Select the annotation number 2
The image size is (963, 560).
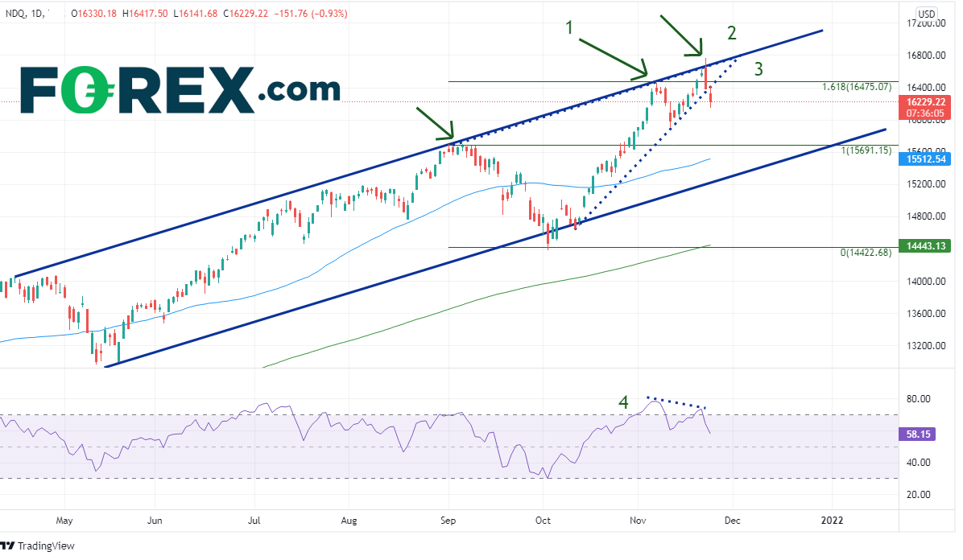click(732, 33)
